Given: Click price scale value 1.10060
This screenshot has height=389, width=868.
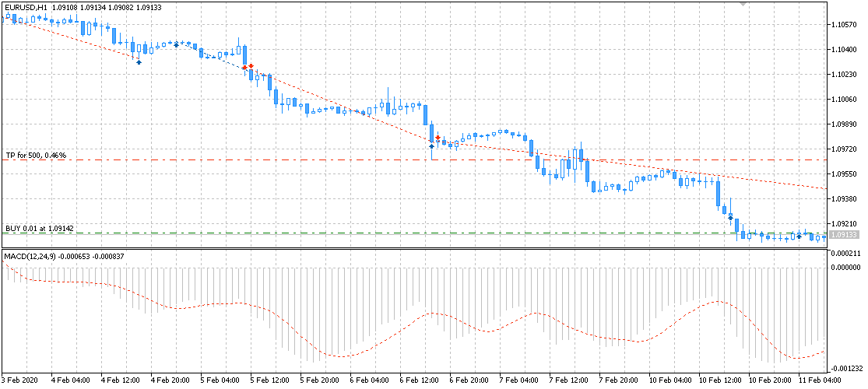Looking at the screenshot, I should [844, 99].
